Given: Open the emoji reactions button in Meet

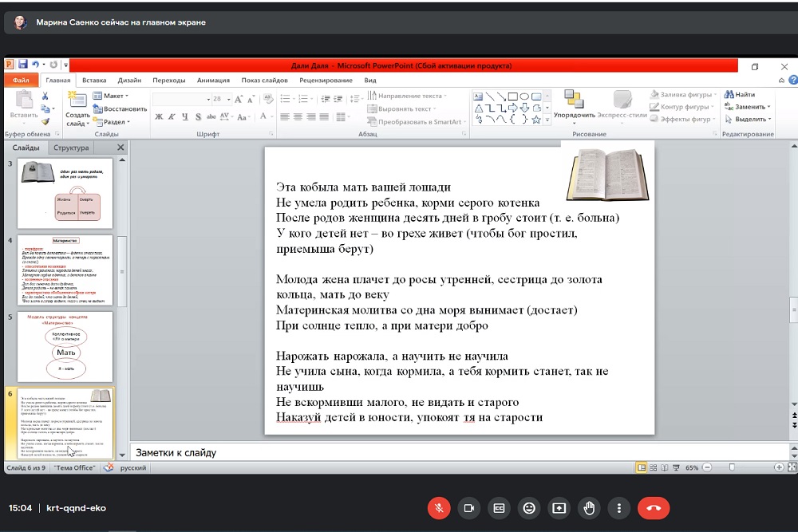Looking at the screenshot, I should coord(528,508).
